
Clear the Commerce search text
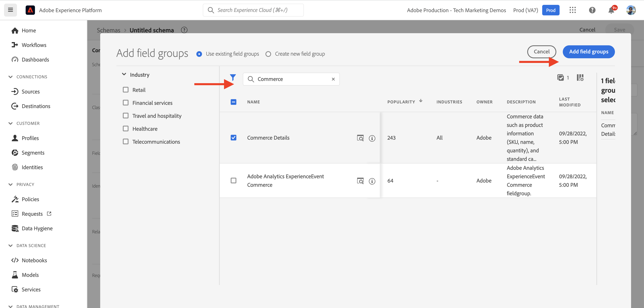pos(333,79)
